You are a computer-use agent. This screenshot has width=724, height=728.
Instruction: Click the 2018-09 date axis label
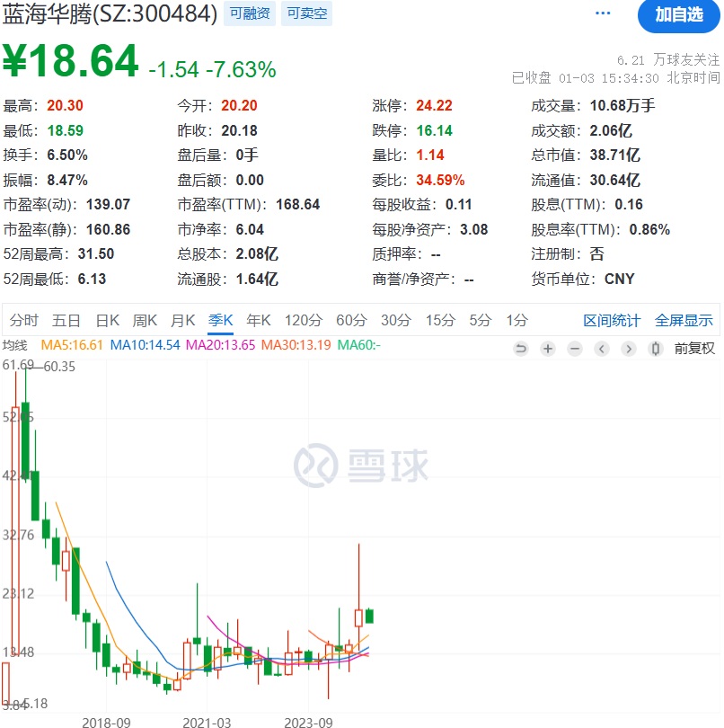tap(106, 723)
